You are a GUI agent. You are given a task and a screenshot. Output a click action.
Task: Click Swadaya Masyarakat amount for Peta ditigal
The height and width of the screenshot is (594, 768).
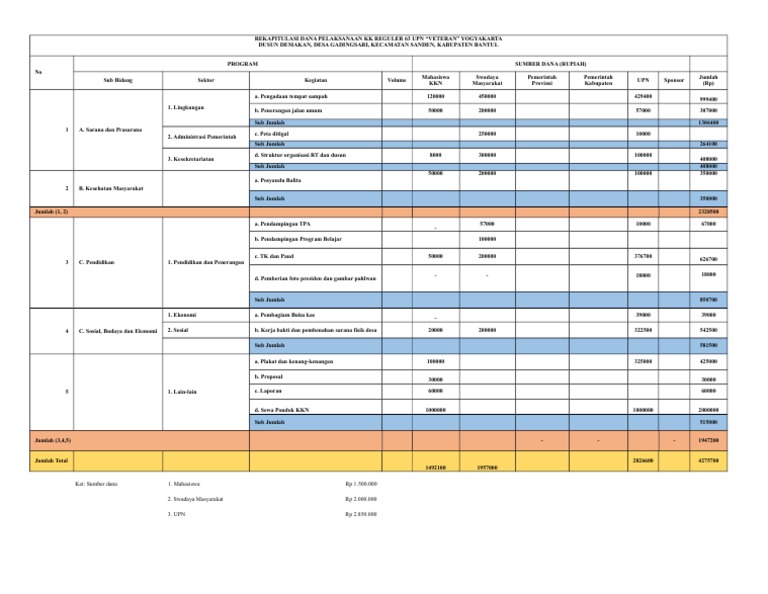487,134
